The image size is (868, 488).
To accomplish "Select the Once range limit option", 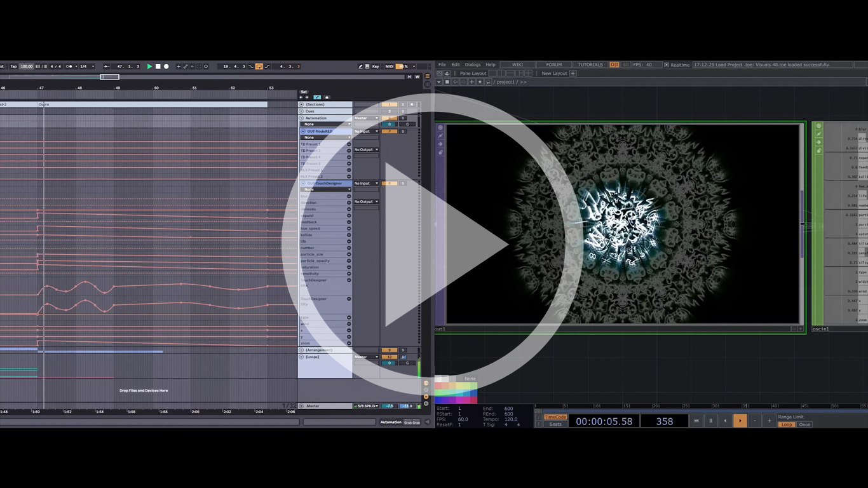I will click(804, 424).
